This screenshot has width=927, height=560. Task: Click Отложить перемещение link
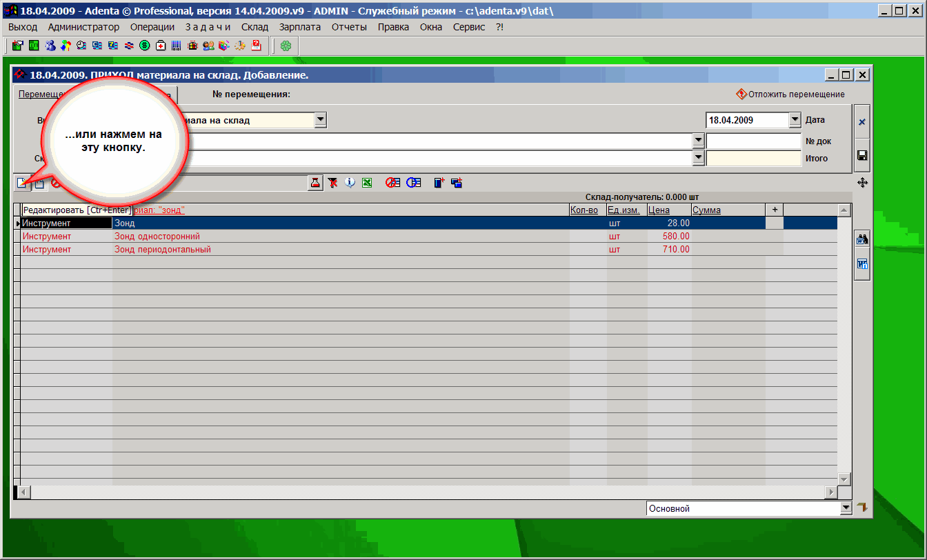tap(796, 94)
